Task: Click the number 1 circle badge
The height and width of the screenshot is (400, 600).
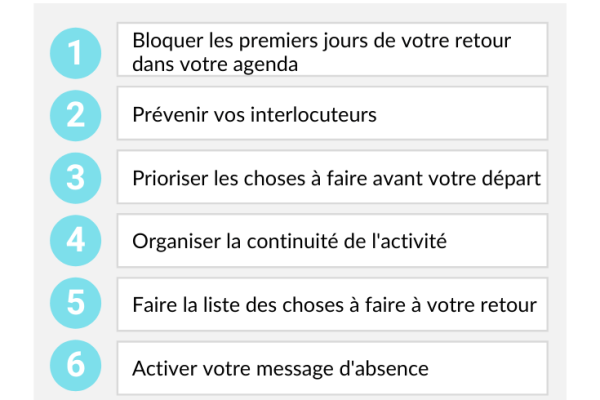Action: pyautogui.click(x=76, y=52)
